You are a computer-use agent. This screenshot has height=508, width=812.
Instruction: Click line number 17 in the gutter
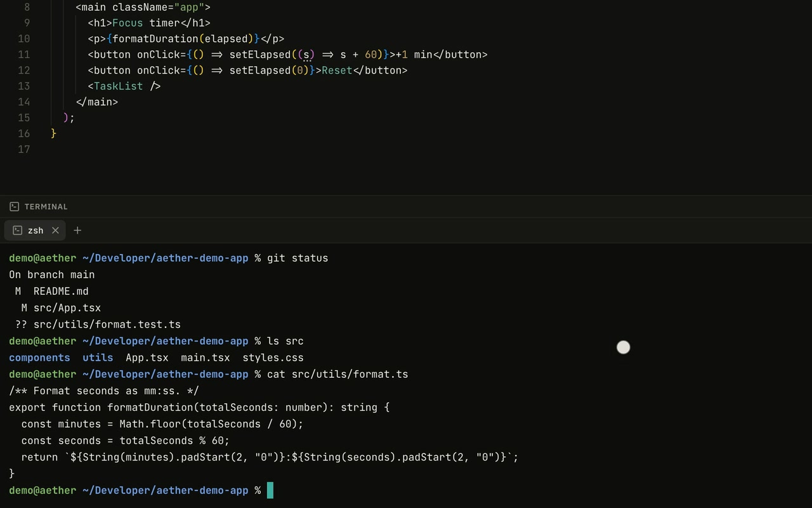[23, 149]
